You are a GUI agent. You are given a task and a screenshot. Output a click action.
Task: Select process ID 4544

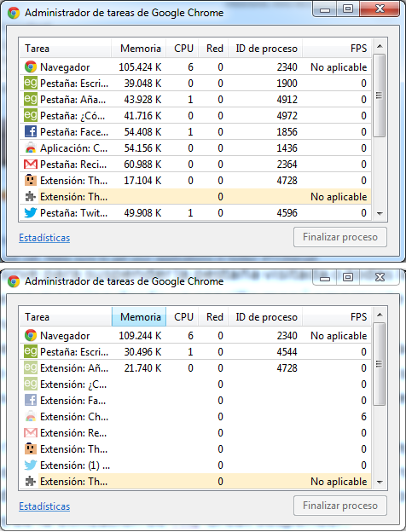tap(287, 352)
